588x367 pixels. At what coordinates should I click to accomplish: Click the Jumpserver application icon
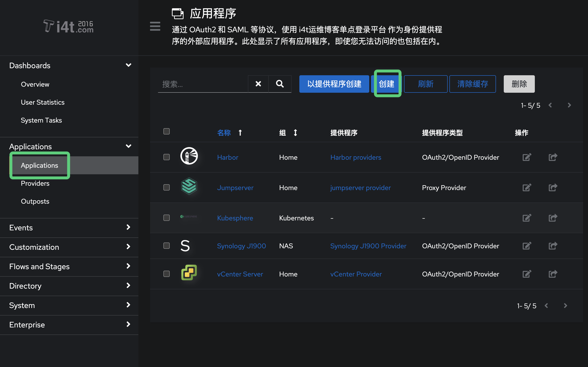(x=189, y=186)
